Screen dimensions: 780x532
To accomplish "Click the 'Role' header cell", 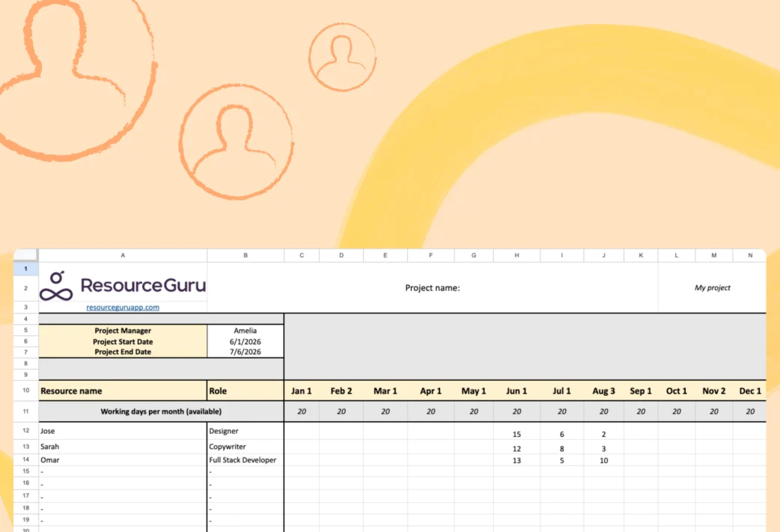I will [246, 391].
